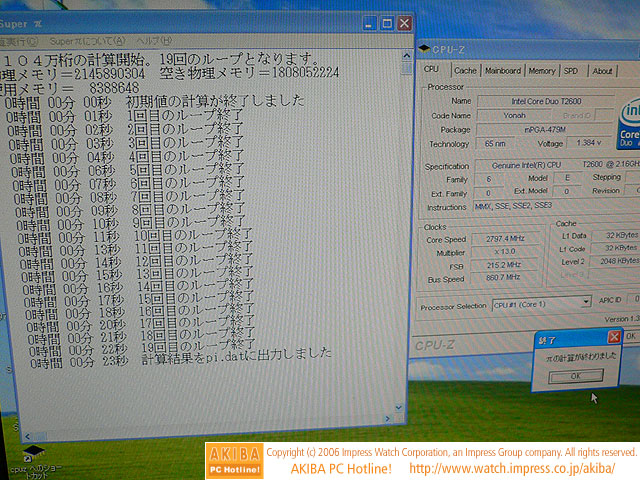
Task: Switch to the Cache tab
Action: pyautogui.click(x=465, y=71)
